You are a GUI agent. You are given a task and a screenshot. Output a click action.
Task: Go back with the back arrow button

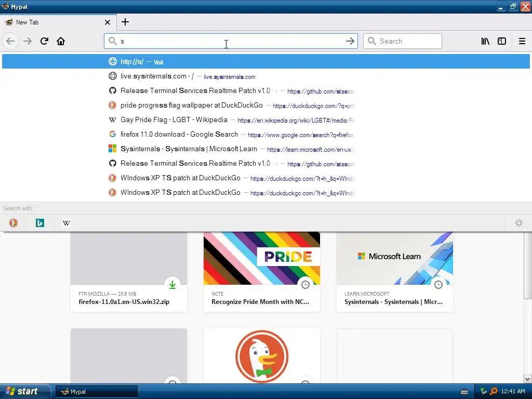coord(10,41)
